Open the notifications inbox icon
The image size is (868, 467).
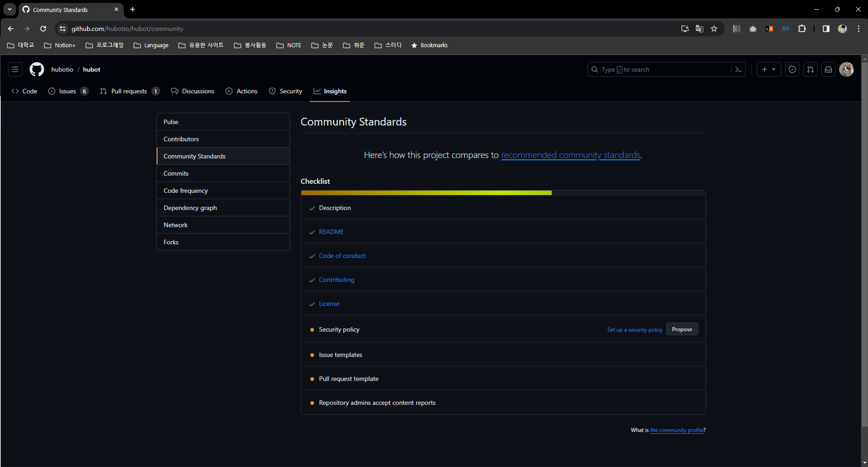(x=829, y=69)
